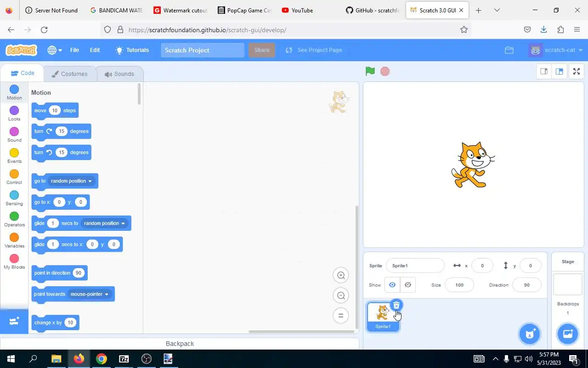Select the Sound block category

point(14,134)
